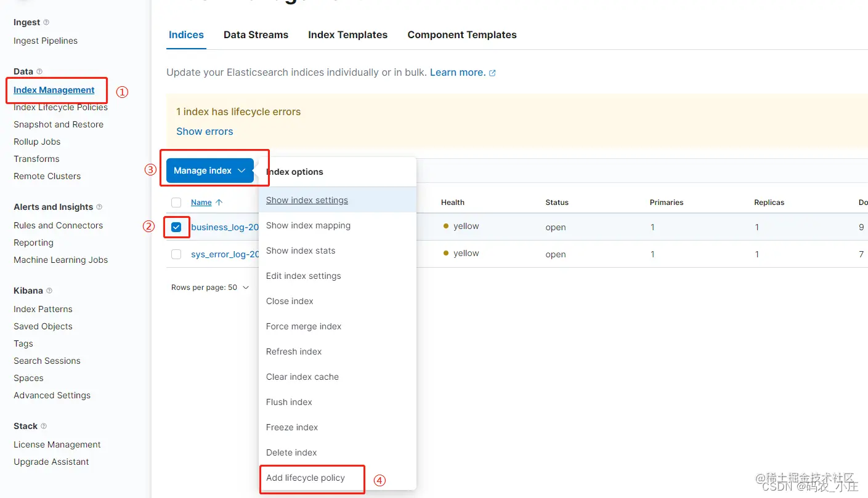Choose Delete index menu option
The image size is (868, 498).
coord(338,452)
